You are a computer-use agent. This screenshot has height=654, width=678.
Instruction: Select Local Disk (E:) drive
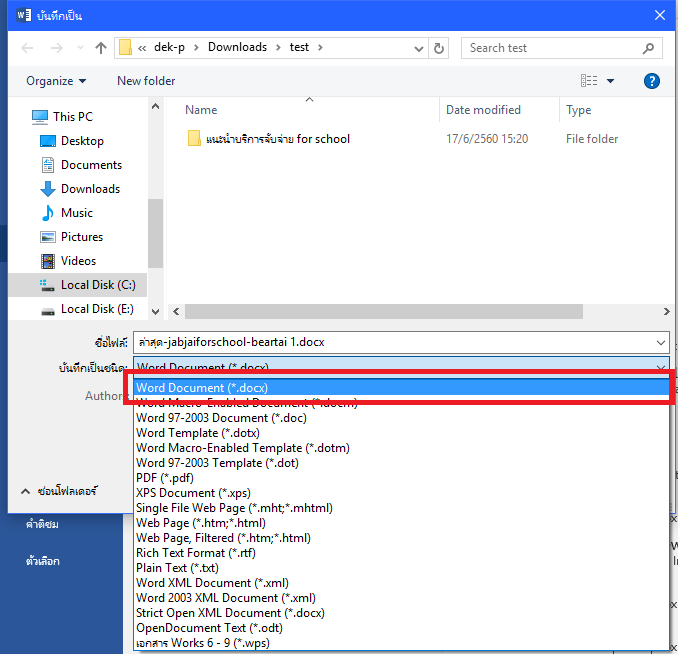97,309
